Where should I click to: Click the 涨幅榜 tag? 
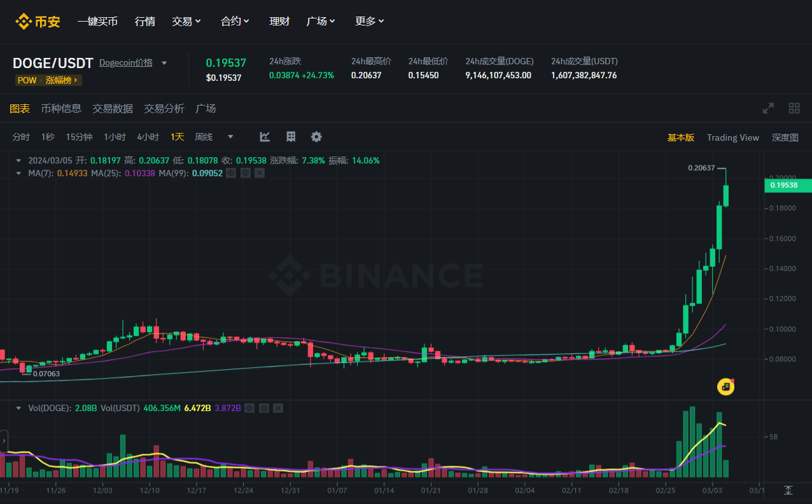[x=62, y=80]
